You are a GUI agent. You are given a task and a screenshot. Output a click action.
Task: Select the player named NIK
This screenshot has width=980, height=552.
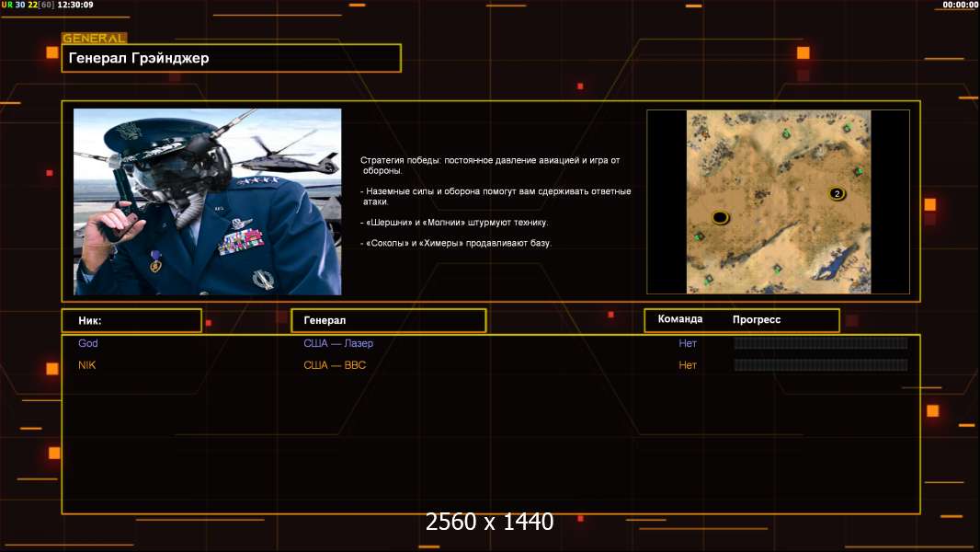tap(86, 365)
